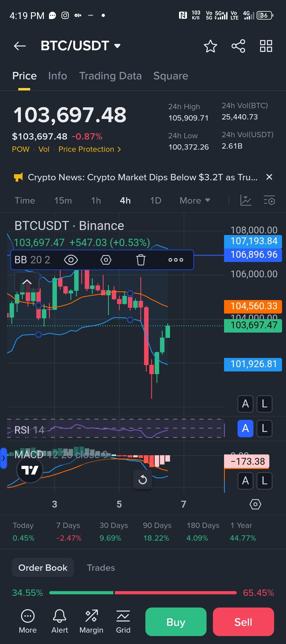286x644 pixels.
Task: Open the grid layout icon in the header
Action: [266, 46]
